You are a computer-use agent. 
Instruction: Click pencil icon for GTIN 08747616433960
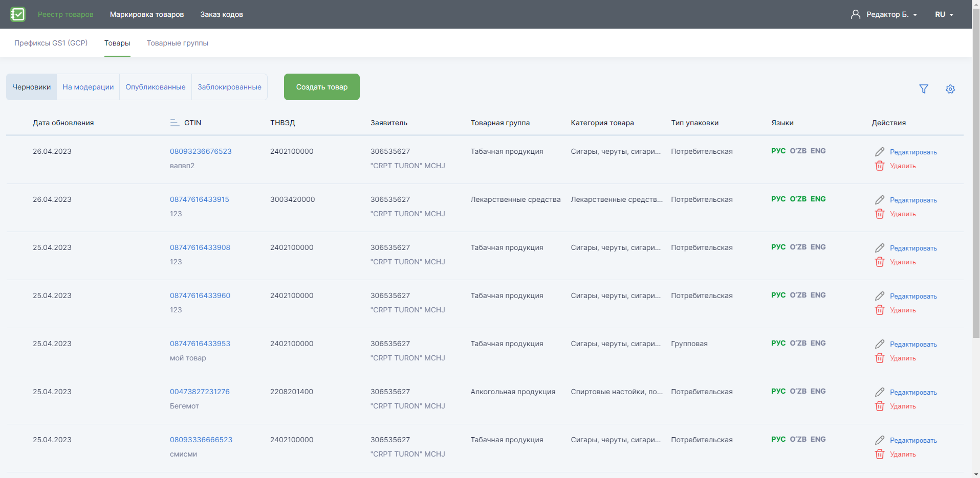[880, 296]
